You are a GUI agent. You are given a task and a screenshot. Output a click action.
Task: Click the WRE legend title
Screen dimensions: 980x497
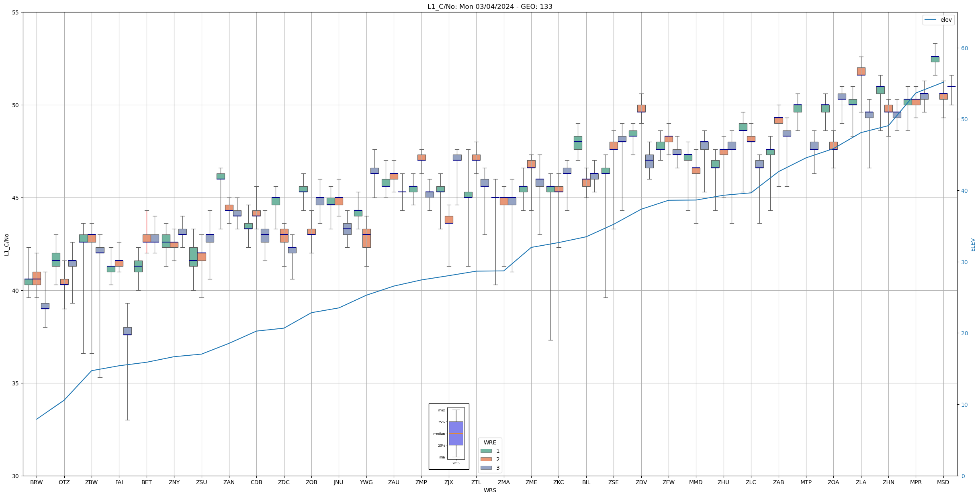(x=490, y=442)
